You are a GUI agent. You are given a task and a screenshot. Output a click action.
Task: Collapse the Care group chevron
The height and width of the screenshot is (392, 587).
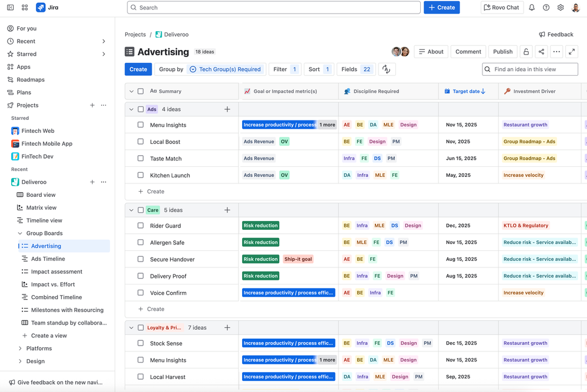[x=131, y=210]
